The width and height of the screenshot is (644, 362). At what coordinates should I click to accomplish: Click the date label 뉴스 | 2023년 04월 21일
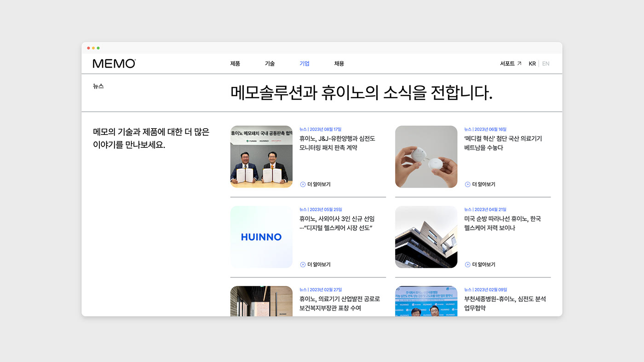pyautogui.click(x=485, y=209)
